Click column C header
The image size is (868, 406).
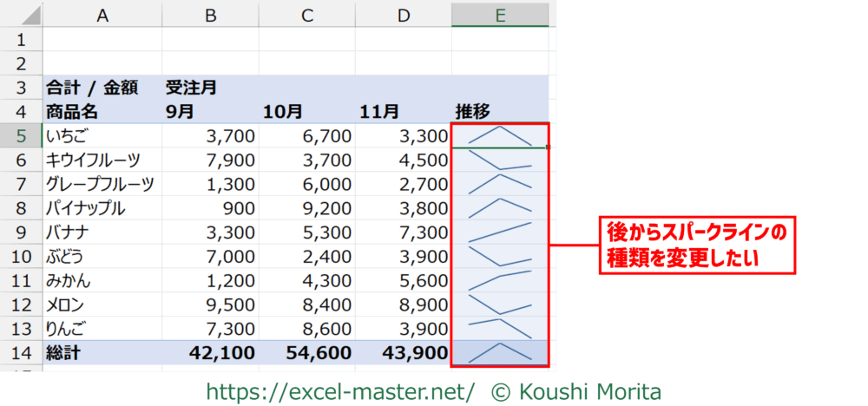click(306, 15)
